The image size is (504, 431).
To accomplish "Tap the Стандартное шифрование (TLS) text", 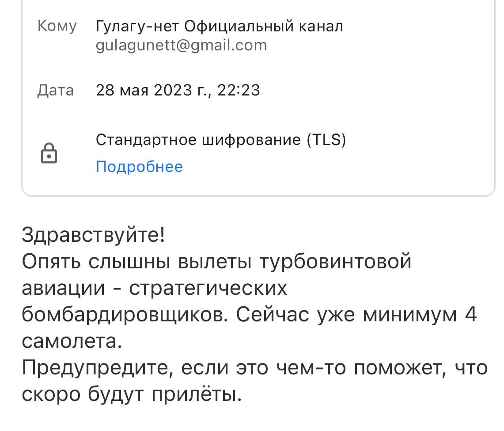I will tap(220, 140).
